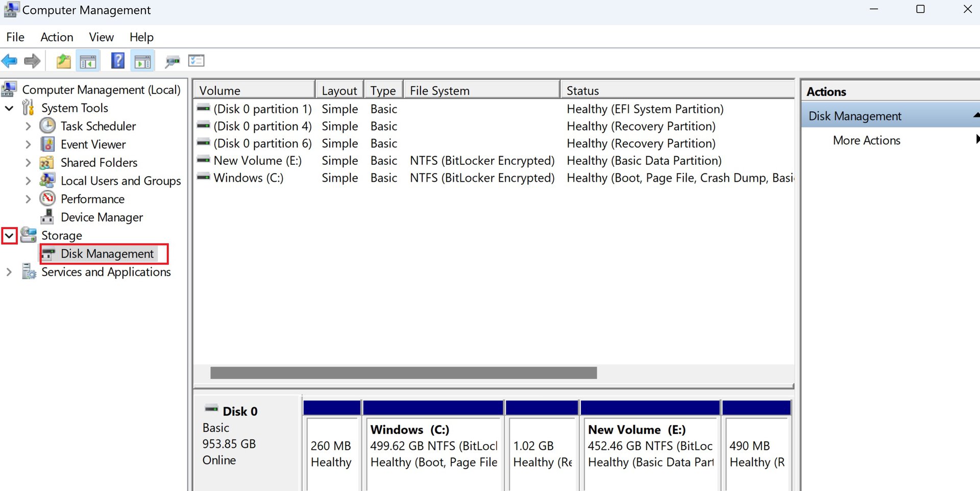Collapse the System Tools tree node

point(9,108)
